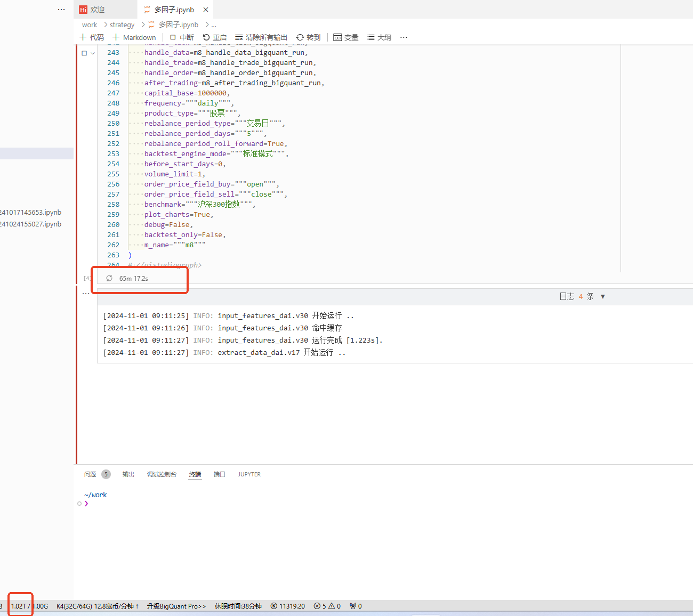The height and width of the screenshot is (616, 693).
Task: Click the 转到 go-to button
Action: click(308, 37)
